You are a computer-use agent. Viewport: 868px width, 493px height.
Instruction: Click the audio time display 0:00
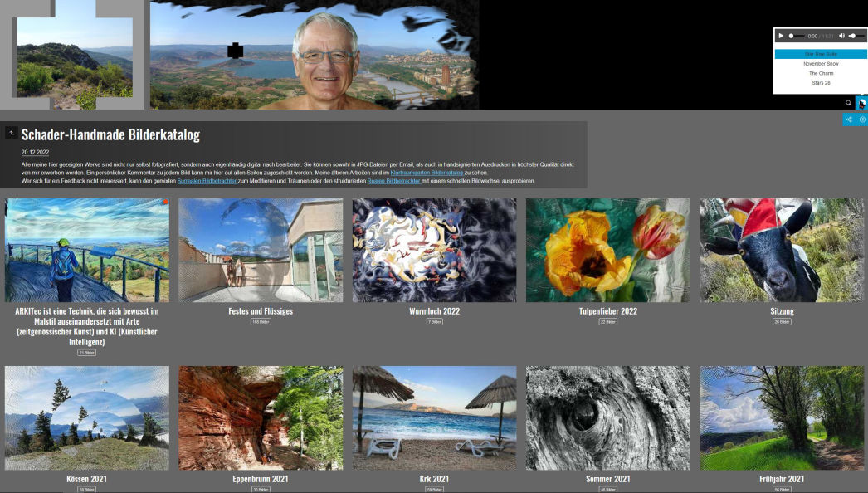tap(812, 36)
